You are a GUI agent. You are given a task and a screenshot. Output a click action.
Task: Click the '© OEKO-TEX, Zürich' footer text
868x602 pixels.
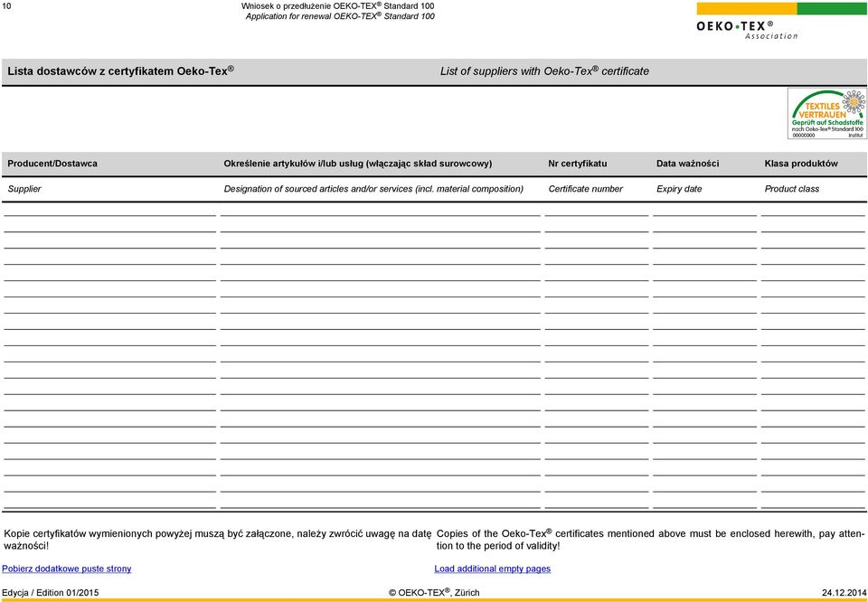point(434,593)
